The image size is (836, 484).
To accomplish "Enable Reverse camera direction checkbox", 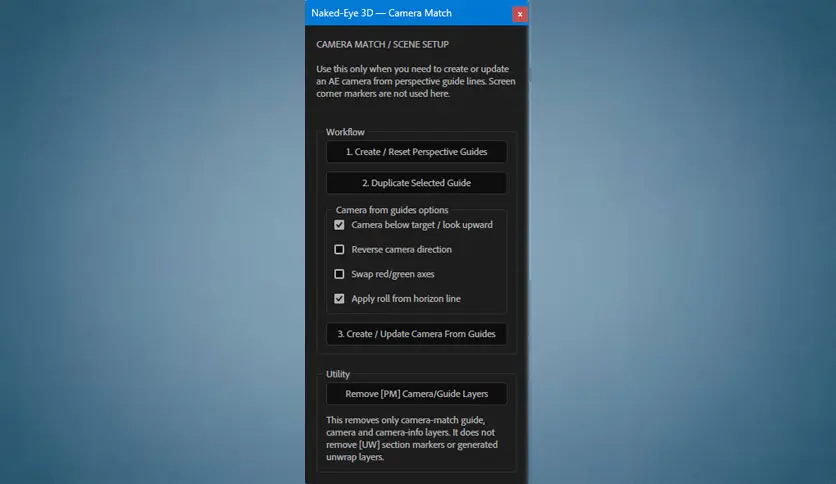I will click(339, 249).
